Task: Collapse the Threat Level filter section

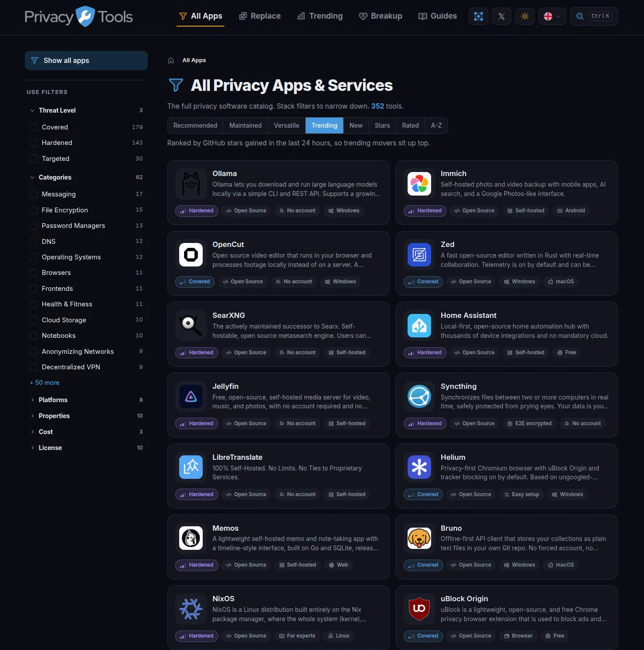Action: coord(86,110)
